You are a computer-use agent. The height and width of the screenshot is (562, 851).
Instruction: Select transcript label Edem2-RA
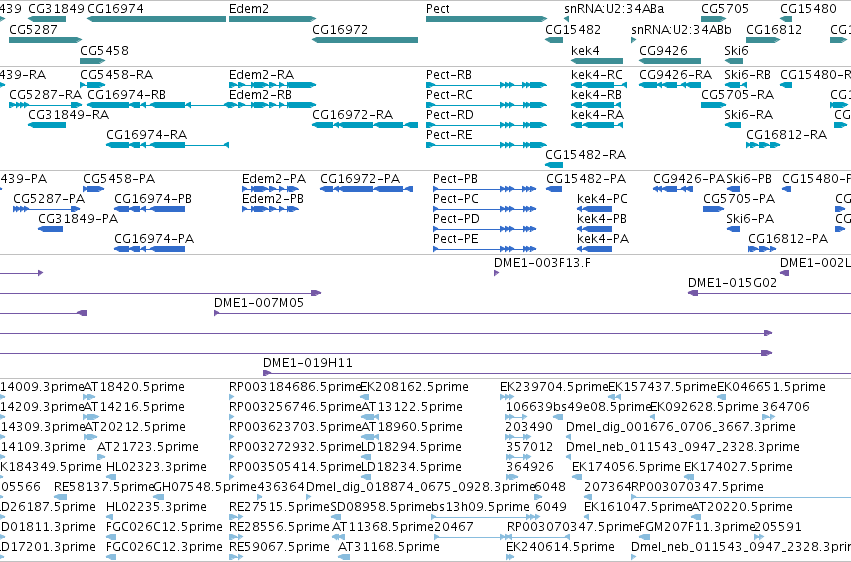click(x=261, y=74)
